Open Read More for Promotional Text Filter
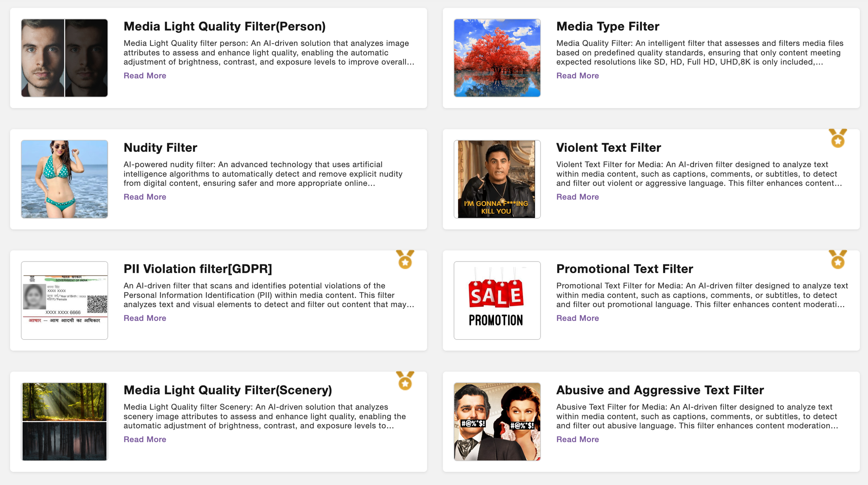The width and height of the screenshot is (868, 485). tap(578, 318)
